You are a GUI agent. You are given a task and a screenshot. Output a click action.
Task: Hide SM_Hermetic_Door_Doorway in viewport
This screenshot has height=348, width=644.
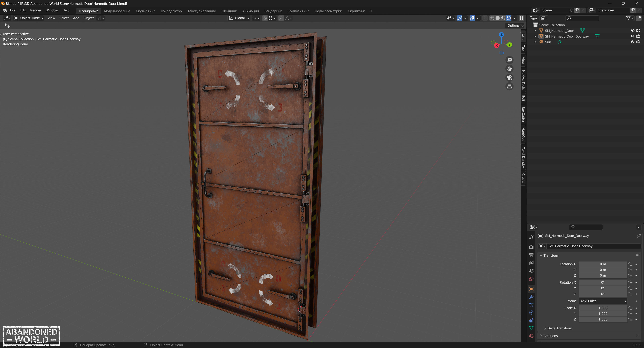[x=632, y=36]
